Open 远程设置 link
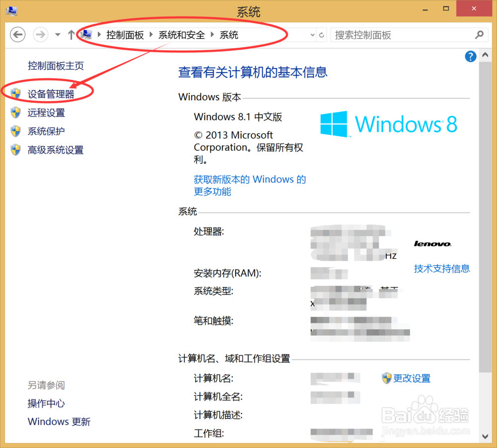Viewport: 497px width, 448px height. pos(46,112)
